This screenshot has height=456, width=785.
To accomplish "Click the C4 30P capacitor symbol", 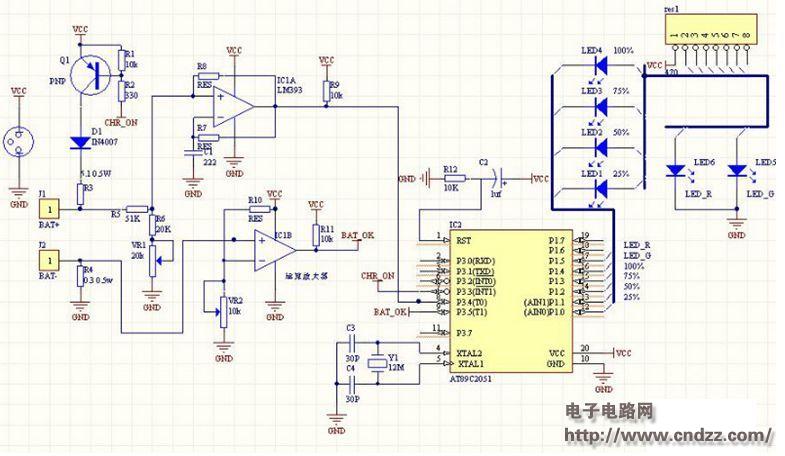I will 350,384.
